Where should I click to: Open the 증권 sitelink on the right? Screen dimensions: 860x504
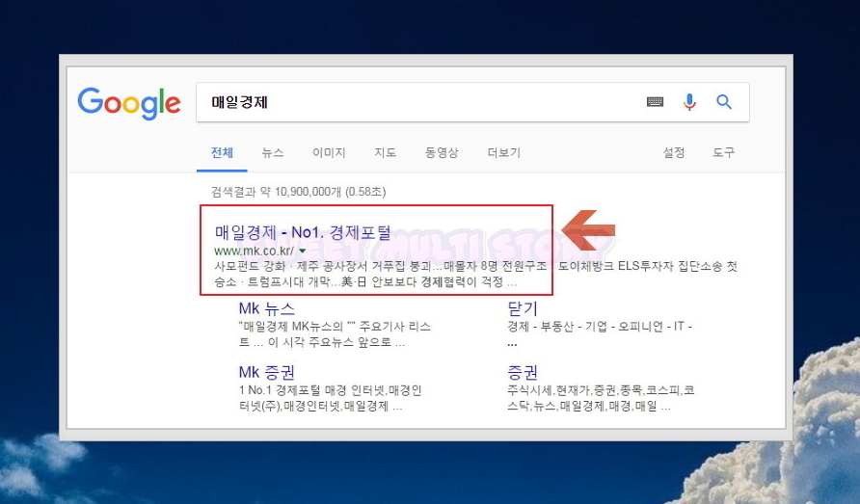click(x=523, y=372)
